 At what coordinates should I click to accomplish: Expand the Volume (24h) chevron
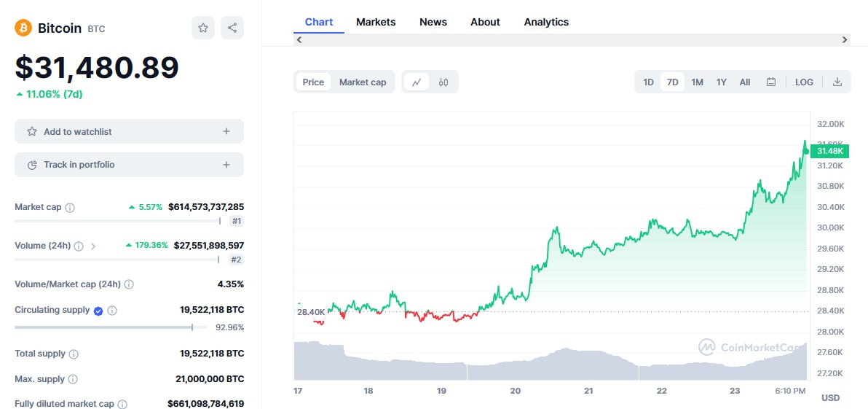[x=93, y=246]
